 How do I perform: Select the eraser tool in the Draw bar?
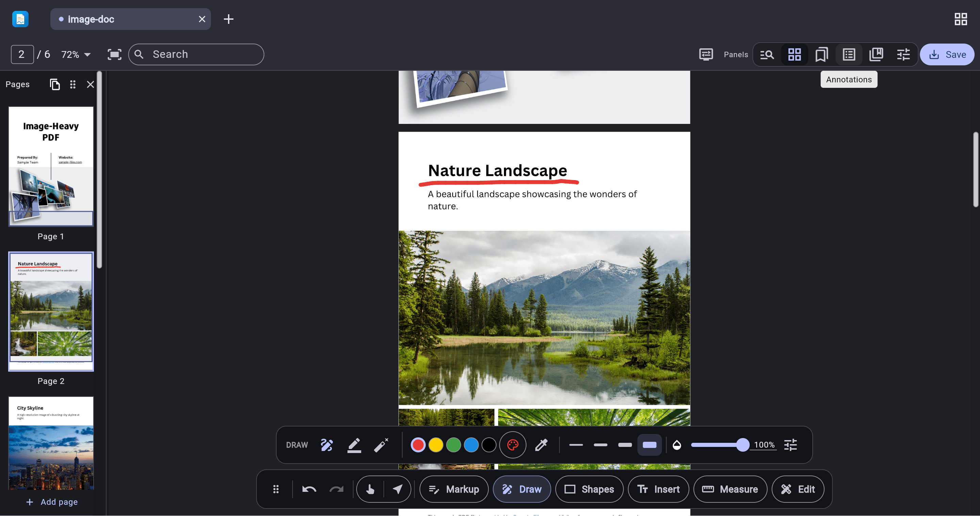(381, 445)
